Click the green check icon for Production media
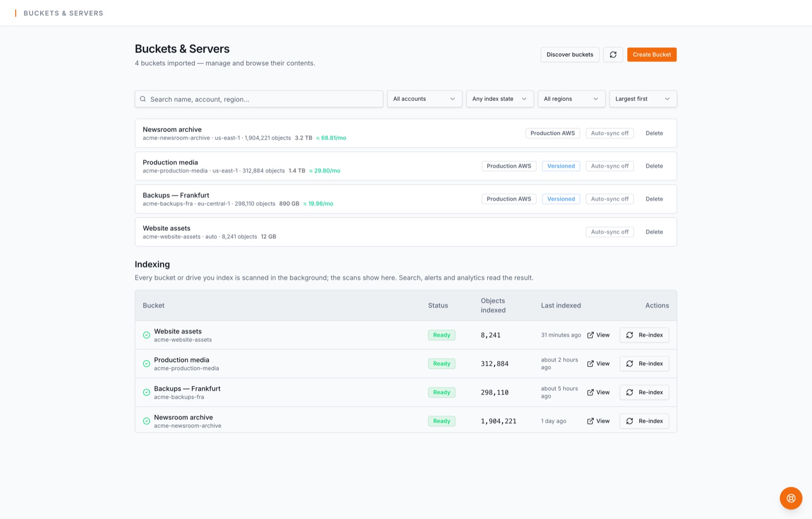 pyautogui.click(x=146, y=364)
